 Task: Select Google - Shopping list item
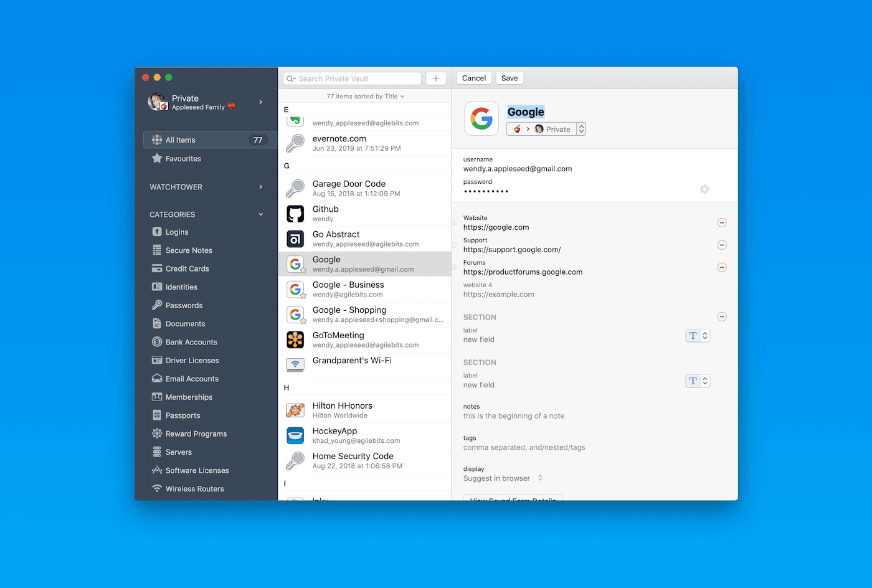point(364,315)
